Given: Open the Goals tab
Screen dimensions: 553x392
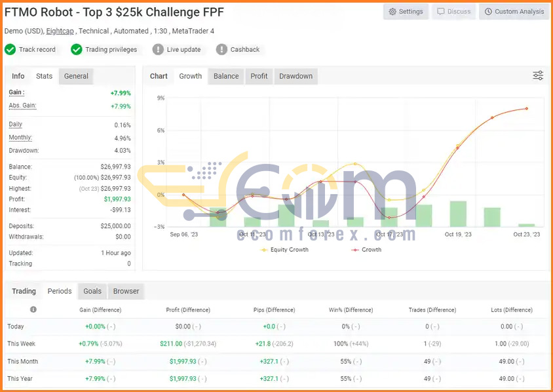Looking at the screenshot, I should pos(92,291).
